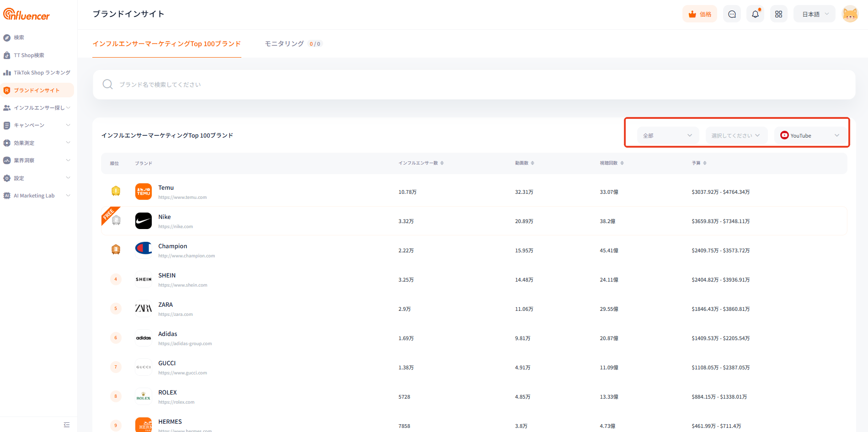Screen dimensions: 868x432
Task: Sort by 予算 column
Action: [x=699, y=163]
